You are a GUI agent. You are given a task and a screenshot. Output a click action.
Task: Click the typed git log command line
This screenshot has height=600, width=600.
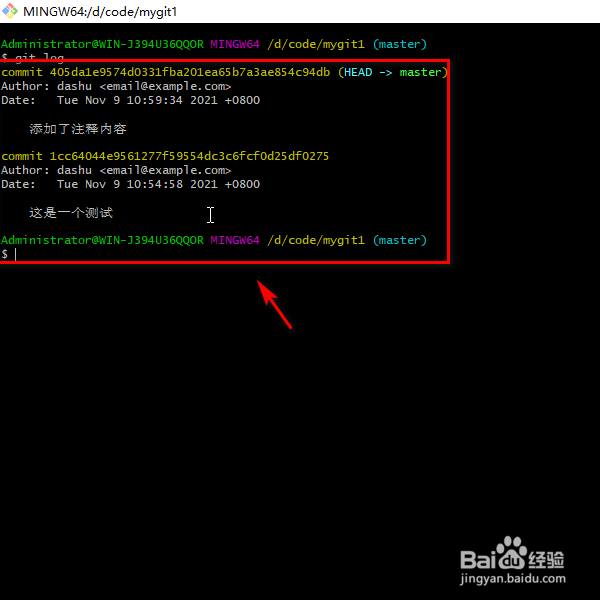click(33, 58)
